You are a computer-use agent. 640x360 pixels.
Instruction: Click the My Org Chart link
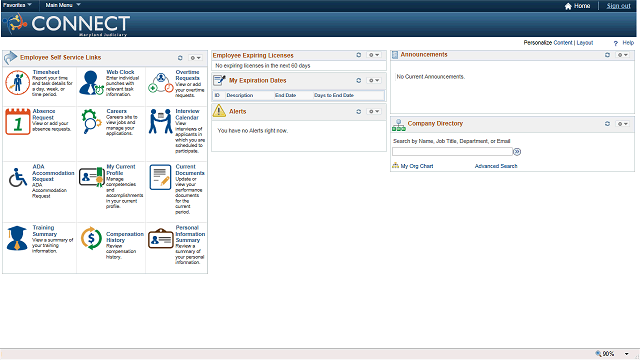click(417, 166)
